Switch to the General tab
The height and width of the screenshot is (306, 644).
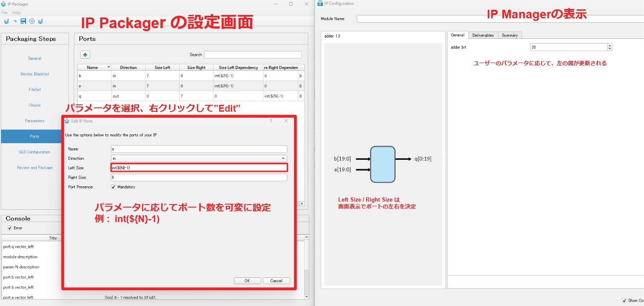[x=458, y=35]
